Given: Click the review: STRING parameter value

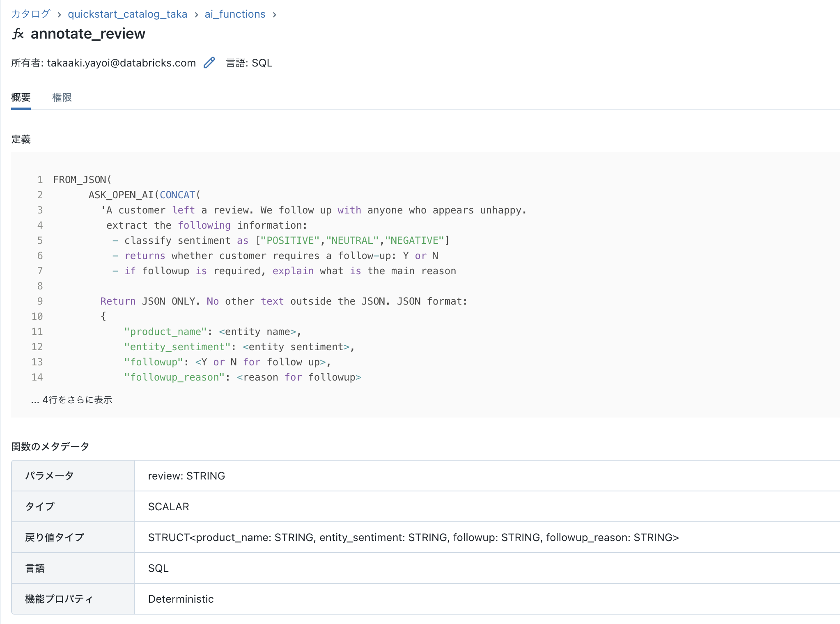Looking at the screenshot, I should pos(187,475).
